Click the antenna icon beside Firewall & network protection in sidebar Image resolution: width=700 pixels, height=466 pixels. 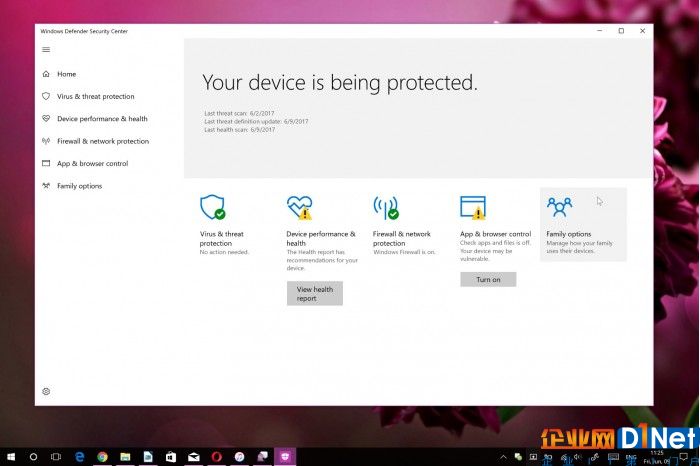pyautogui.click(x=46, y=141)
